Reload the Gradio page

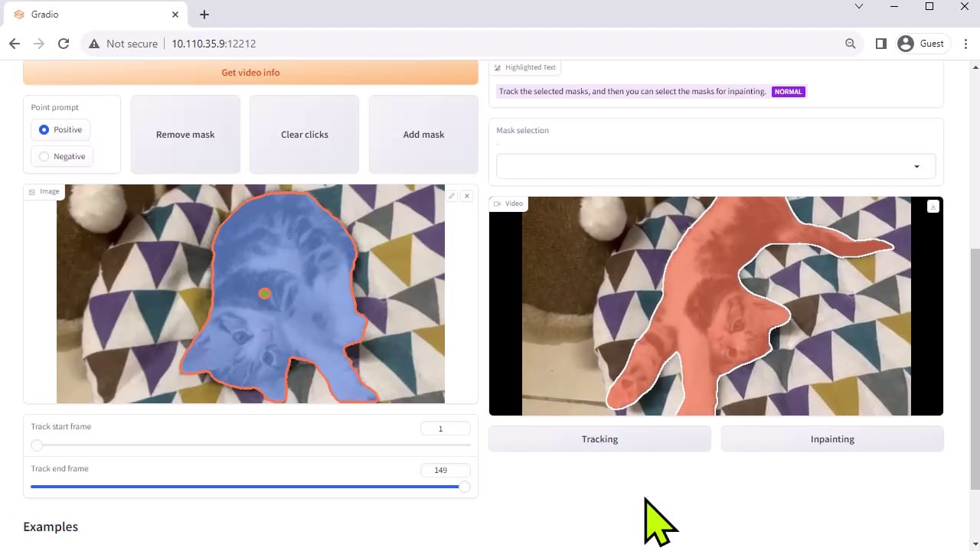pyautogui.click(x=64, y=44)
